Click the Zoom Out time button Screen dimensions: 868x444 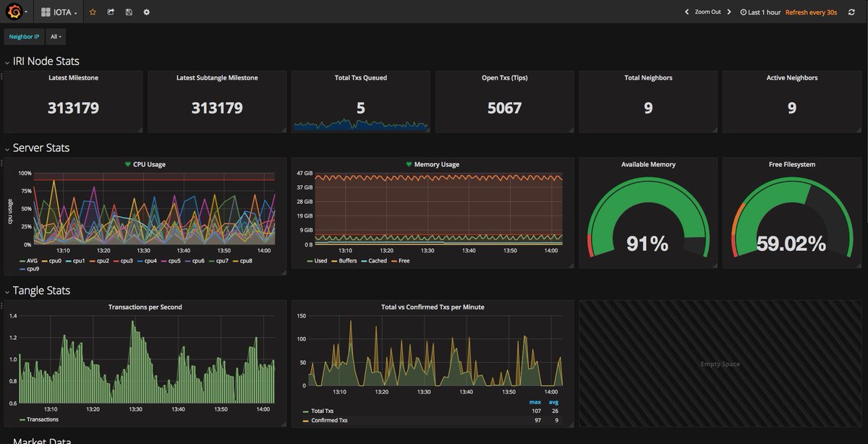(708, 12)
